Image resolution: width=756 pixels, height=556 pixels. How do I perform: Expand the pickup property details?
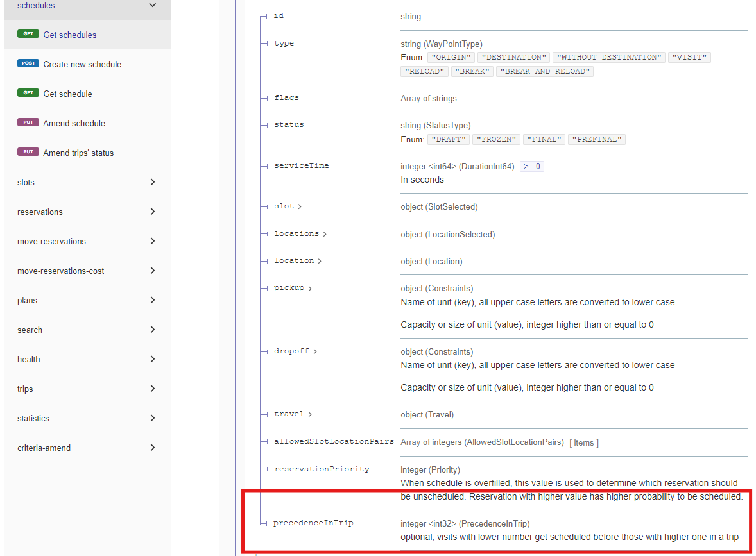[x=293, y=288]
